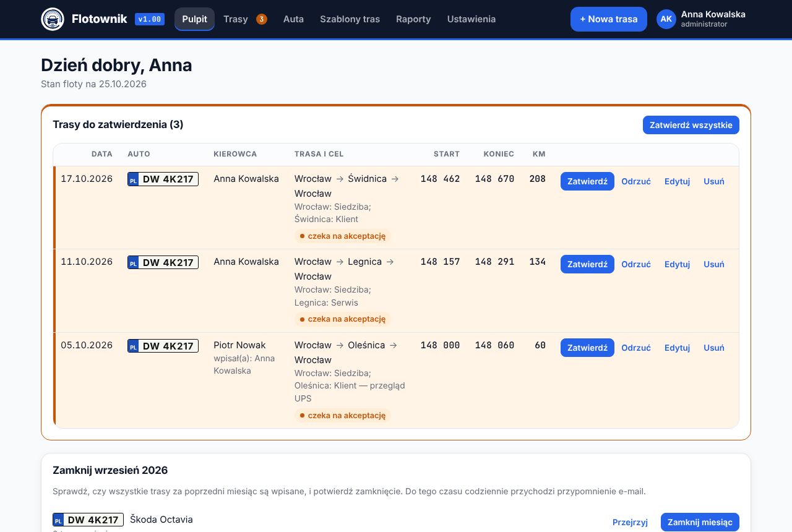Open the Raporty tab

click(x=413, y=19)
